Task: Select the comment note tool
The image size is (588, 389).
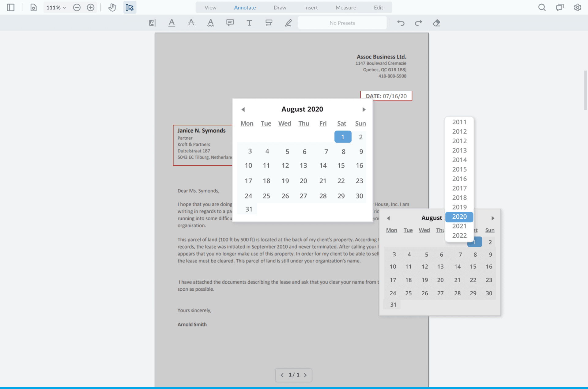Action: 230,23
